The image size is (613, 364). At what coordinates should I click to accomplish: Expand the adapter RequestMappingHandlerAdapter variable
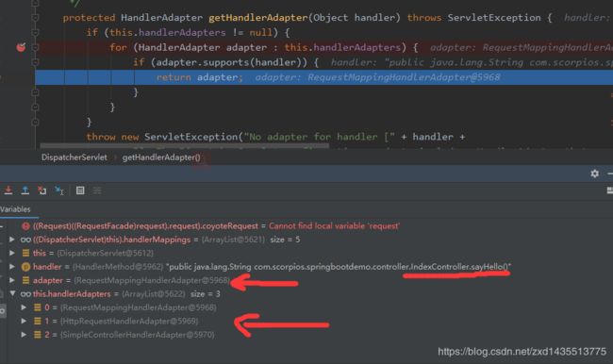click(x=11, y=280)
